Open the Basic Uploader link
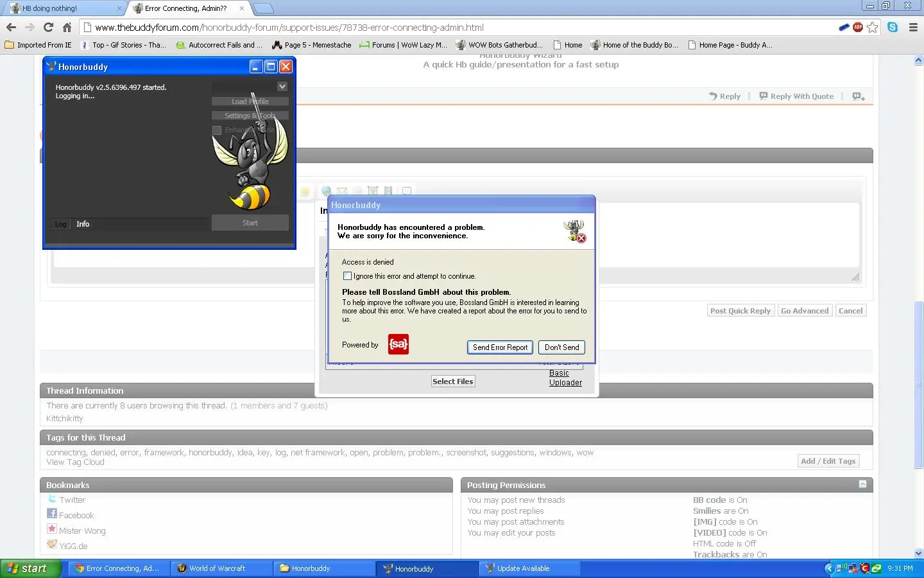Image resolution: width=924 pixels, height=578 pixels. pyautogui.click(x=565, y=378)
